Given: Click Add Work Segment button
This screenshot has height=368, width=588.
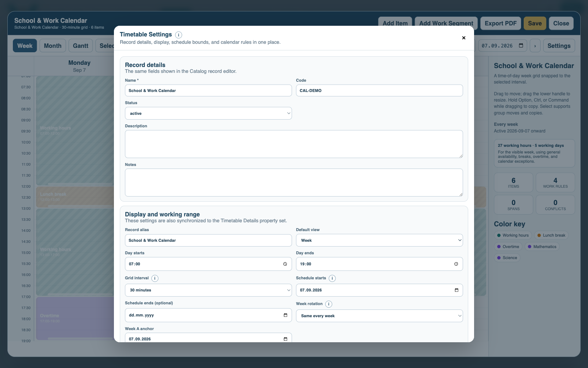Looking at the screenshot, I should (x=446, y=23).
